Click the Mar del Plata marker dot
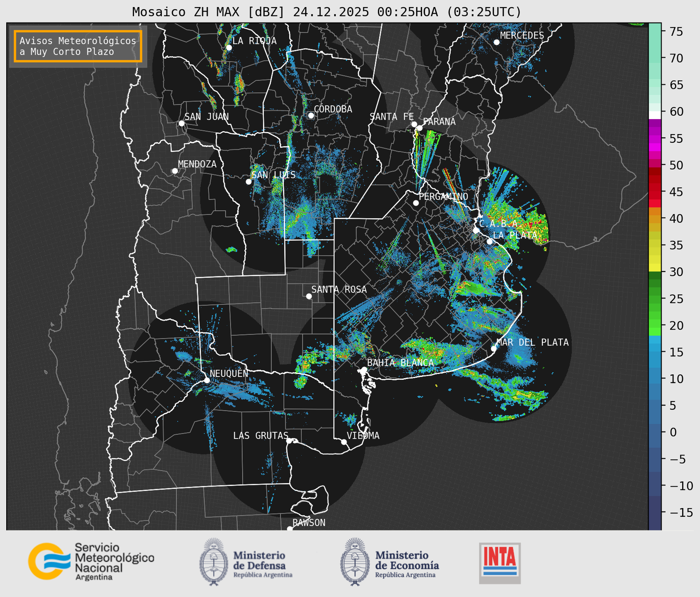This screenshot has height=597, width=700. (494, 348)
